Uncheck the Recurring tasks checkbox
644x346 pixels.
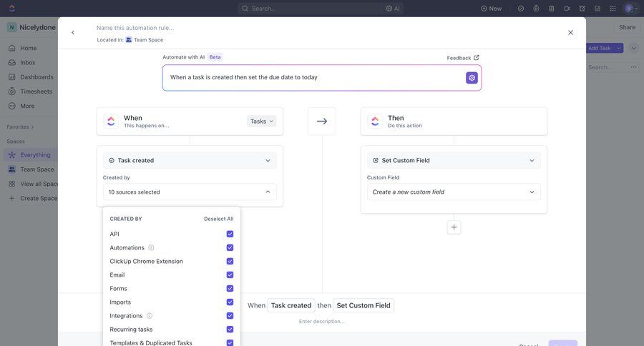click(x=230, y=329)
